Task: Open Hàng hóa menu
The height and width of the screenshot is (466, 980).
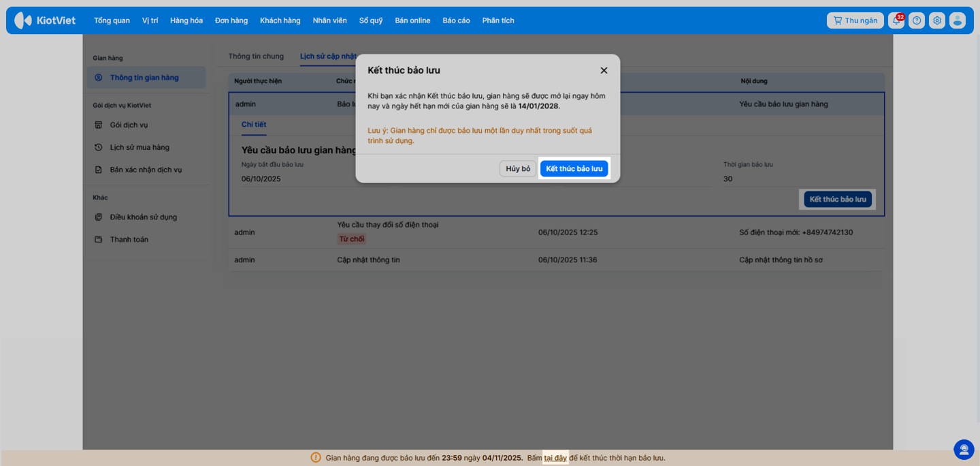Action: point(186,20)
